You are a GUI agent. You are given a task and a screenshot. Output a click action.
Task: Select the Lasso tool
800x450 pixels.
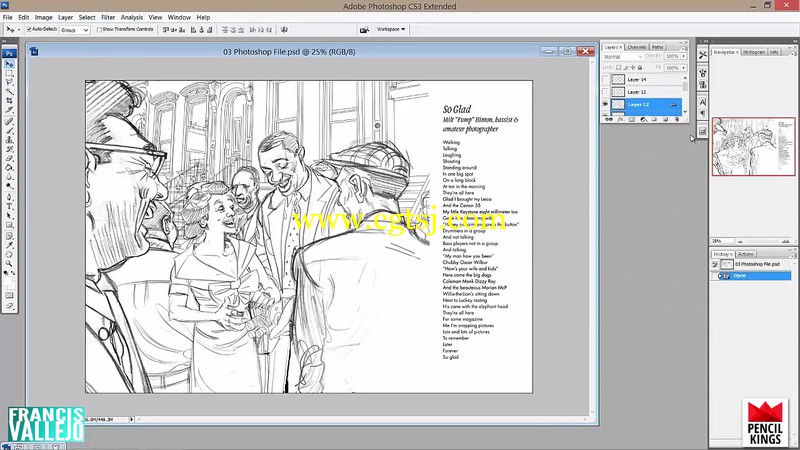9,83
